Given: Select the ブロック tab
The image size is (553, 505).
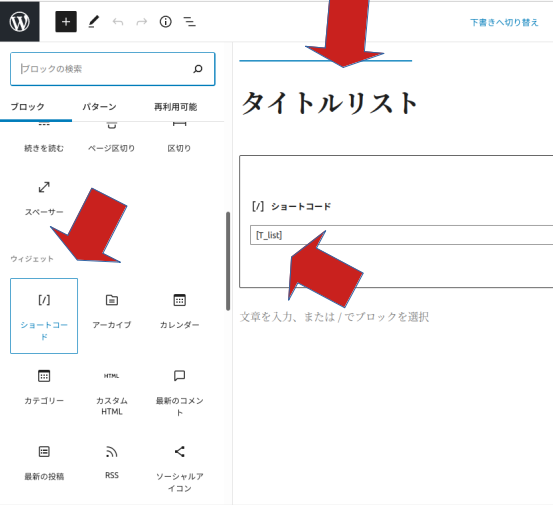Looking at the screenshot, I should click(28, 107).
